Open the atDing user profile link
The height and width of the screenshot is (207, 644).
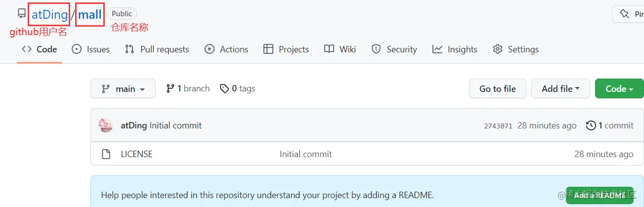point(49,15)
